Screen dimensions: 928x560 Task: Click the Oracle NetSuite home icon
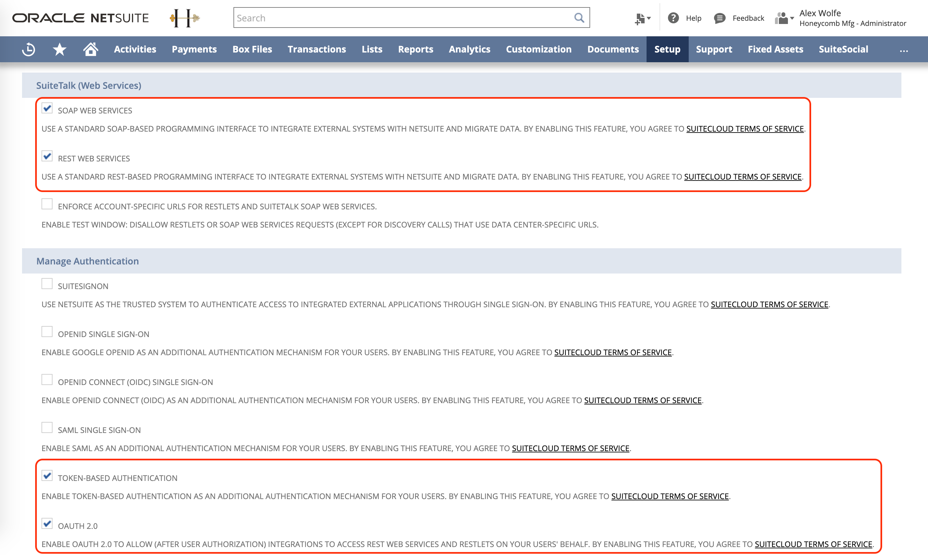click(x=91, y=49)
